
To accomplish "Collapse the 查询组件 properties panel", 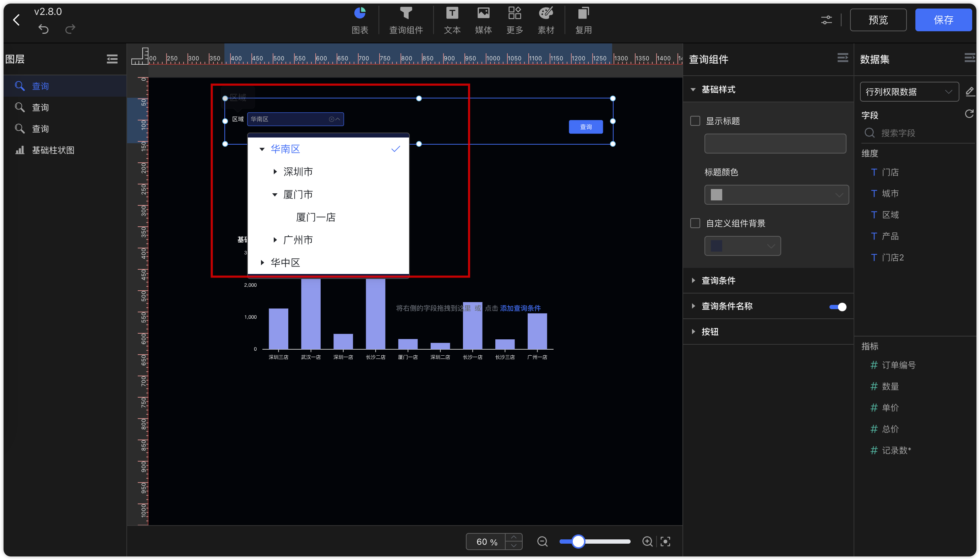I will click(x=843, y=58).
